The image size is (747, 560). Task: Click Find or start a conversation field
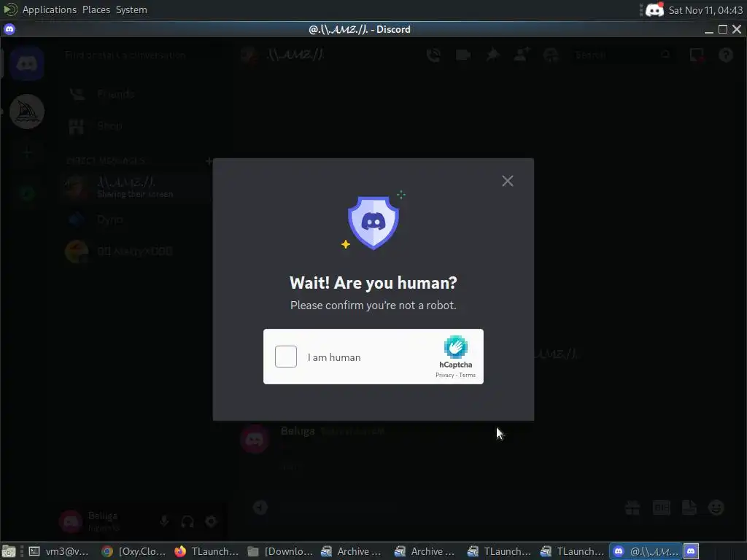click(x=138, y=55)
